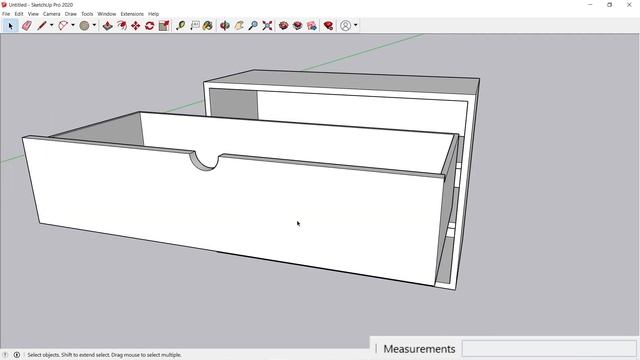The height and width of the screenshot is (360, 640).
Task: Open the Extension Manager ruby icon
Action: pyautogui.click(x=328, y=26)
